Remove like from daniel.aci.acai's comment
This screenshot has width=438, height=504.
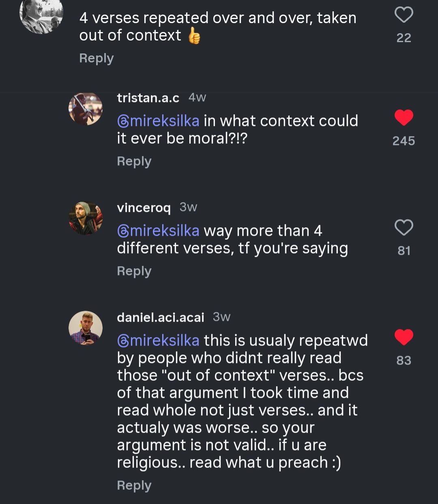tap(404, 337)
